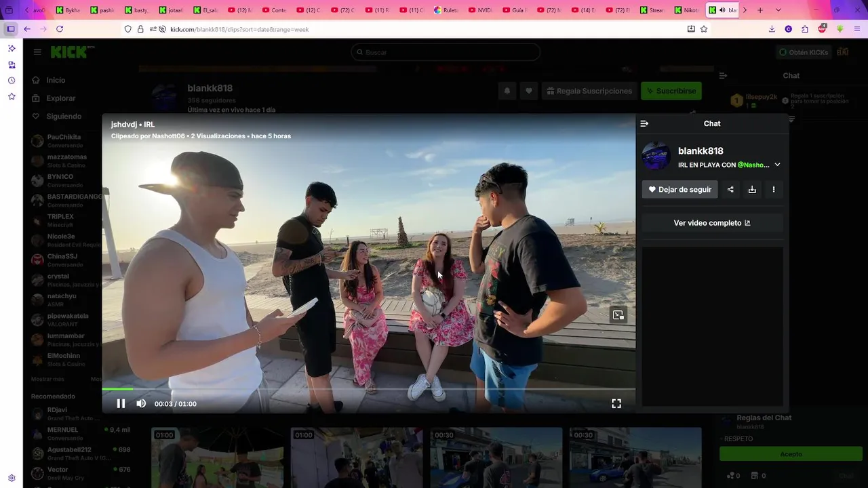Collapse the clip Chat panel

[x=644, y=123]
